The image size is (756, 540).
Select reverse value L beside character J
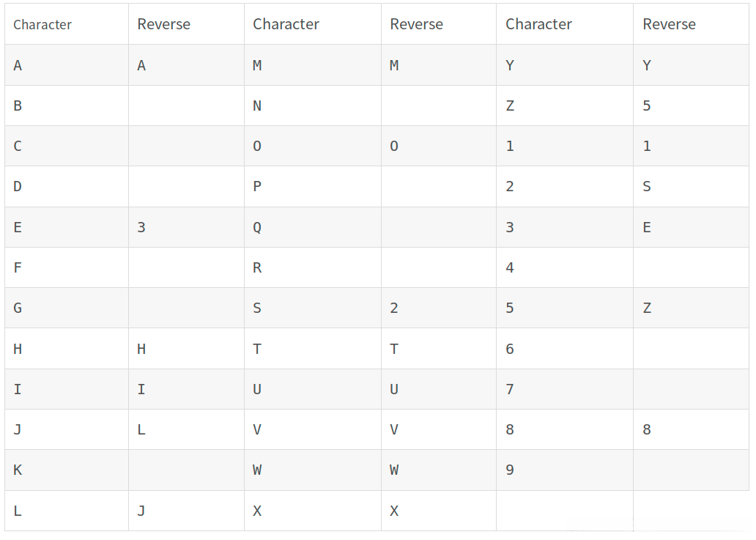[x=141, y=429]
